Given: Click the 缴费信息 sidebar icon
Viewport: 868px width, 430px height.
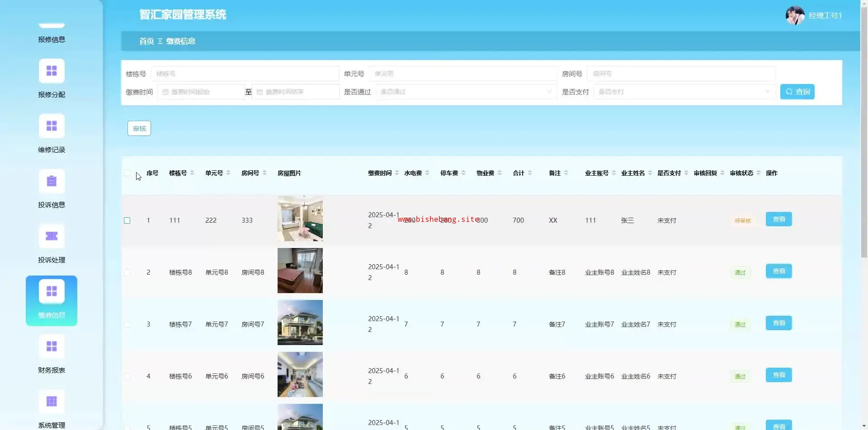Looking at the screenshot, I should point(52,291).
